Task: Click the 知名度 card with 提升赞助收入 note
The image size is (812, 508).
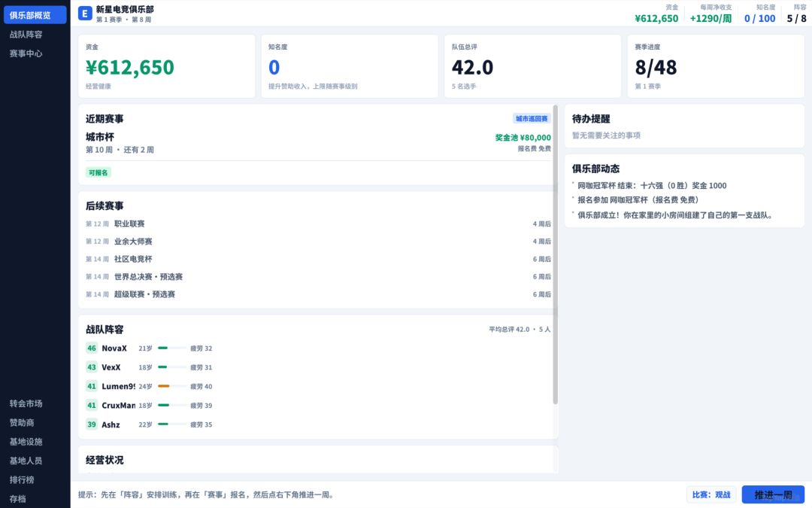Action: coord(350,66)
